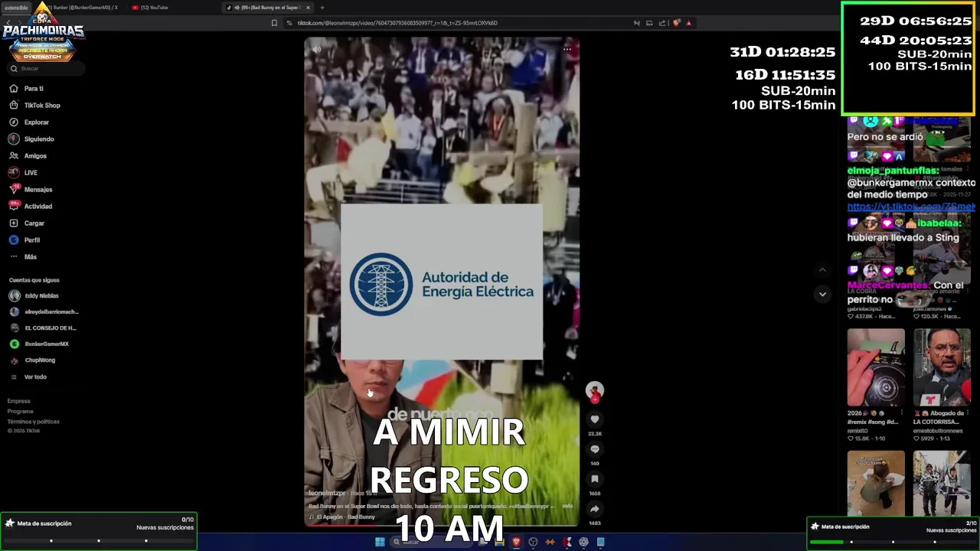This screenshot has height=551, width=980.
Task: Open the Siguiendo feed
Action: coord(38,139)
